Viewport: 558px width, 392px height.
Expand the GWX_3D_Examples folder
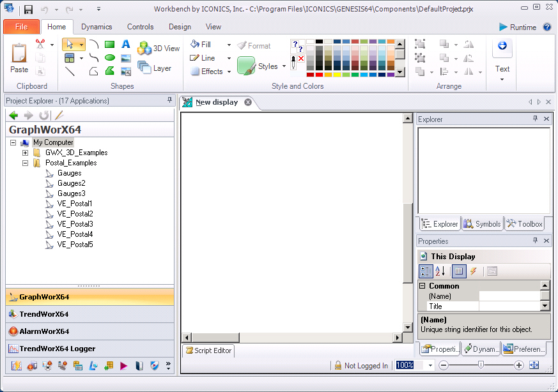click(25, 153)
